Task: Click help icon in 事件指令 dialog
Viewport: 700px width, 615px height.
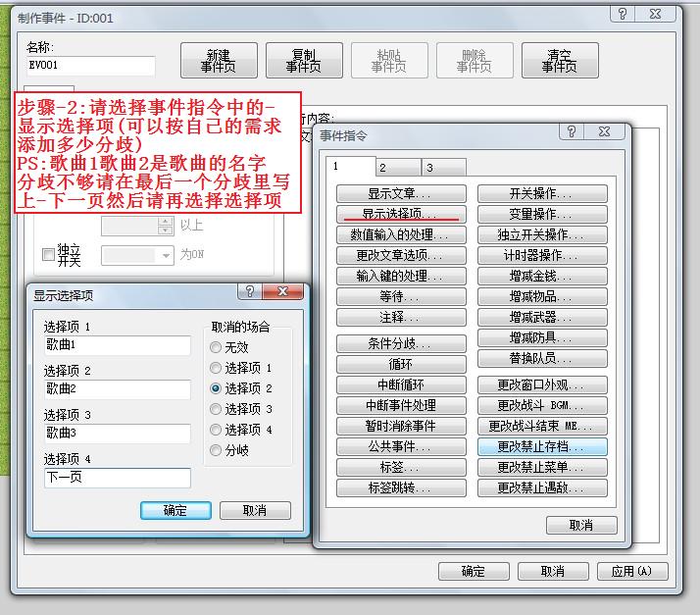Action: pyautogui.click(x=572, y=131)
